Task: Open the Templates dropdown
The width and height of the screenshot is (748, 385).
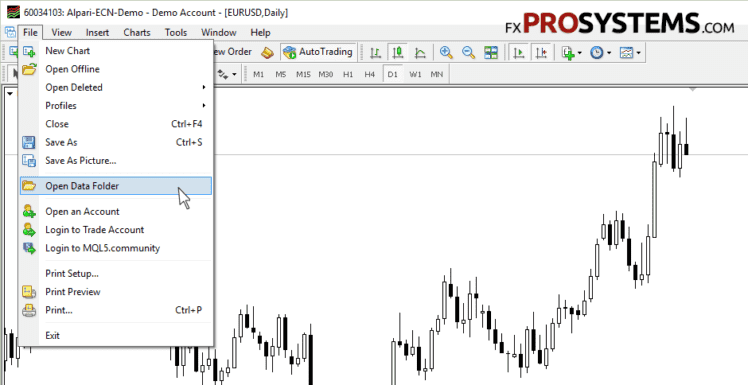Action: (x=630, y=52)
